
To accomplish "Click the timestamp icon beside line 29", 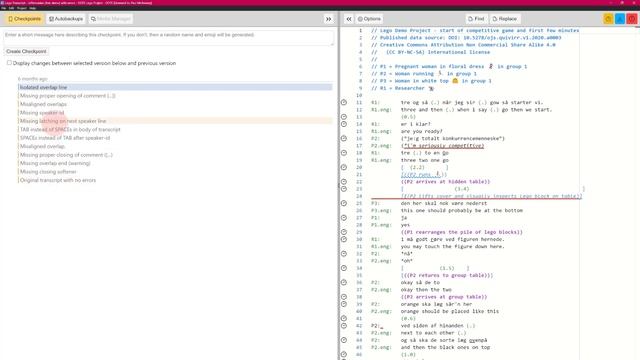I will [344, 232].
